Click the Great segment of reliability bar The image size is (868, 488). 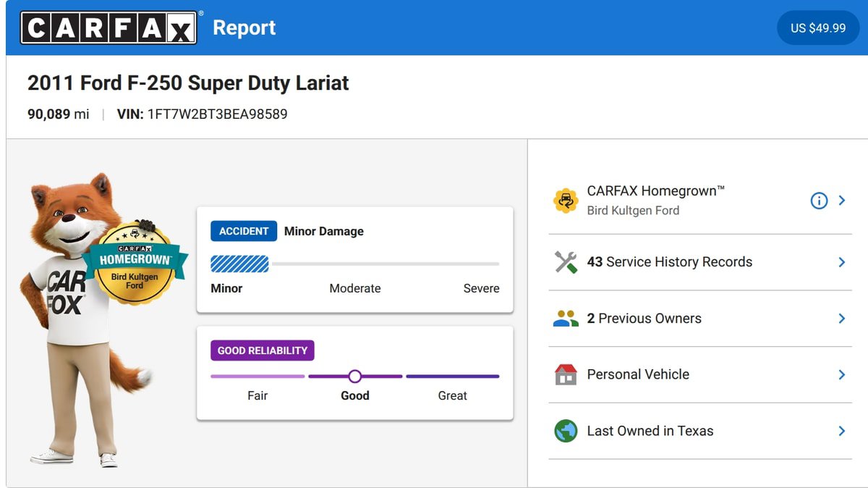pyautogui.click(x=453, y=376)
